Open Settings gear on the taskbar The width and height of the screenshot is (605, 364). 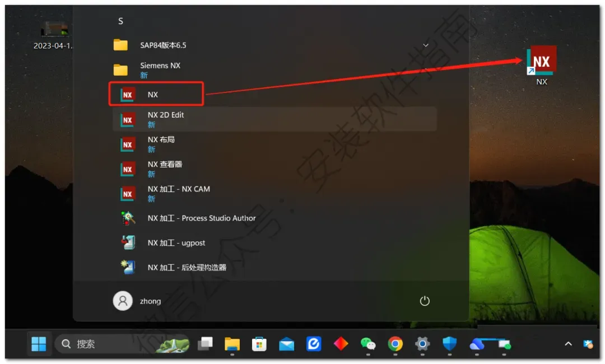point(422,343)
